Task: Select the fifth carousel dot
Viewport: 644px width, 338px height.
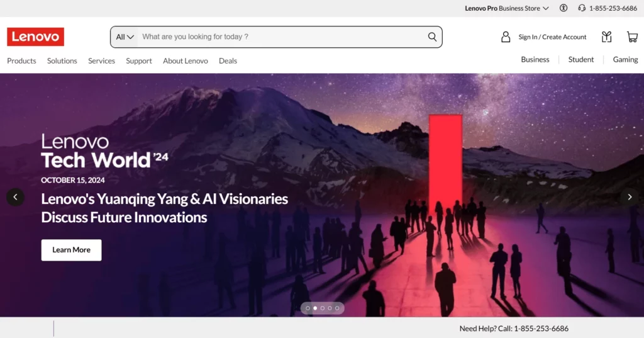Action: [x=337, y=308]
